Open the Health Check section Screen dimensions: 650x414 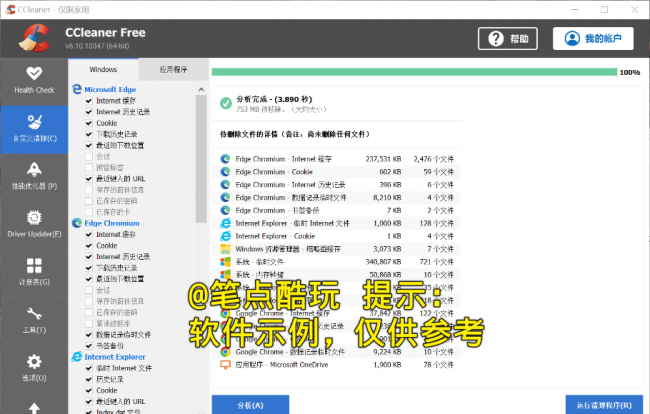34,81
